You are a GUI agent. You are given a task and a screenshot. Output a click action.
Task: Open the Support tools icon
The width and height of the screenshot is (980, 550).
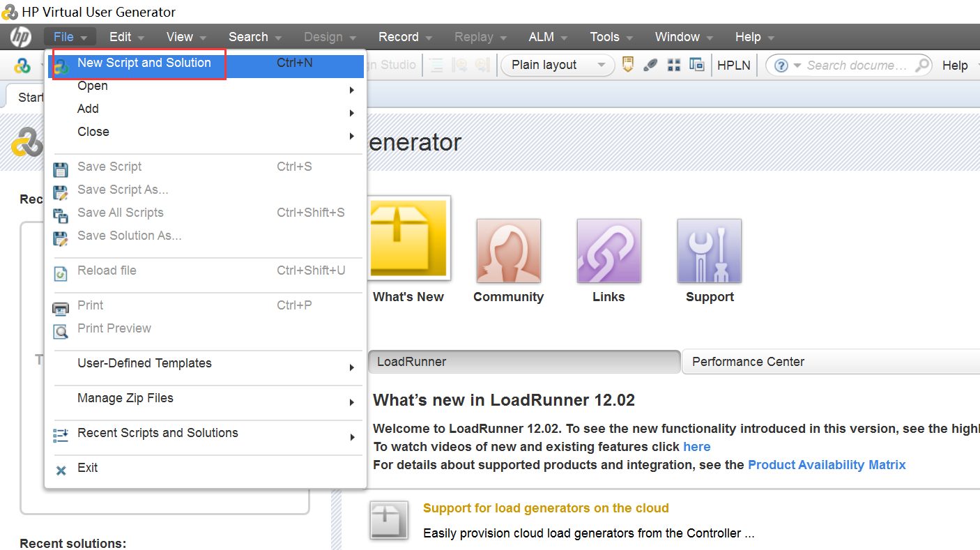pos(709,250)
